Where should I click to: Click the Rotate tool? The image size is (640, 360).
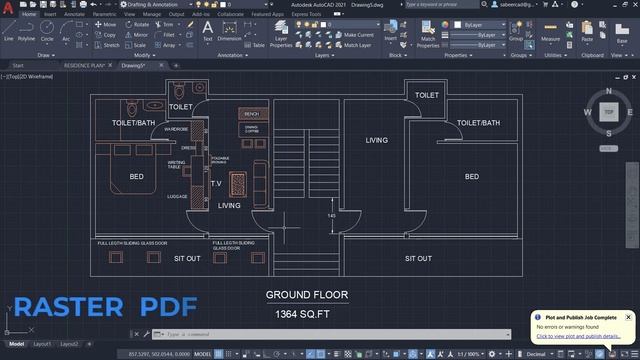[137, 24]
